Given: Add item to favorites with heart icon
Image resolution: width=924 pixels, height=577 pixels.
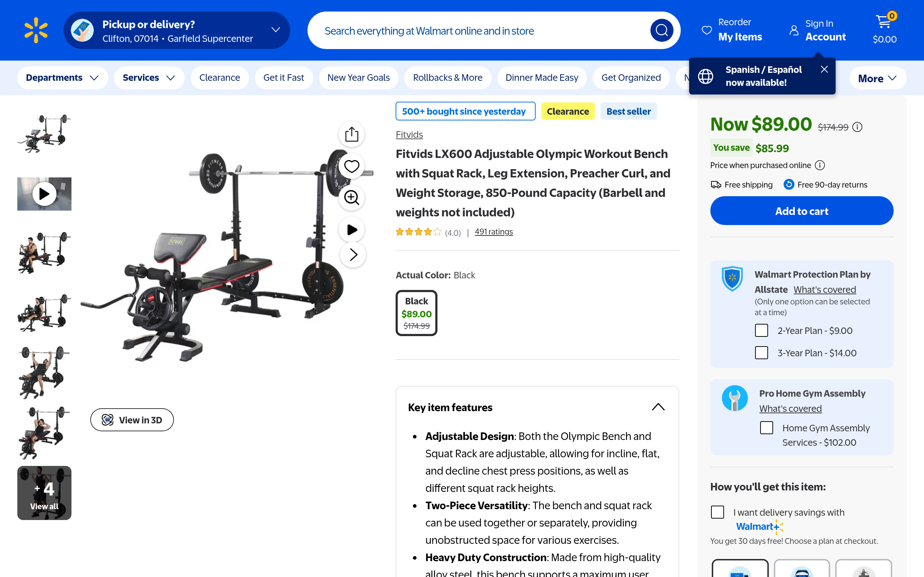Looking at the screenshot, I should [351, 166].
